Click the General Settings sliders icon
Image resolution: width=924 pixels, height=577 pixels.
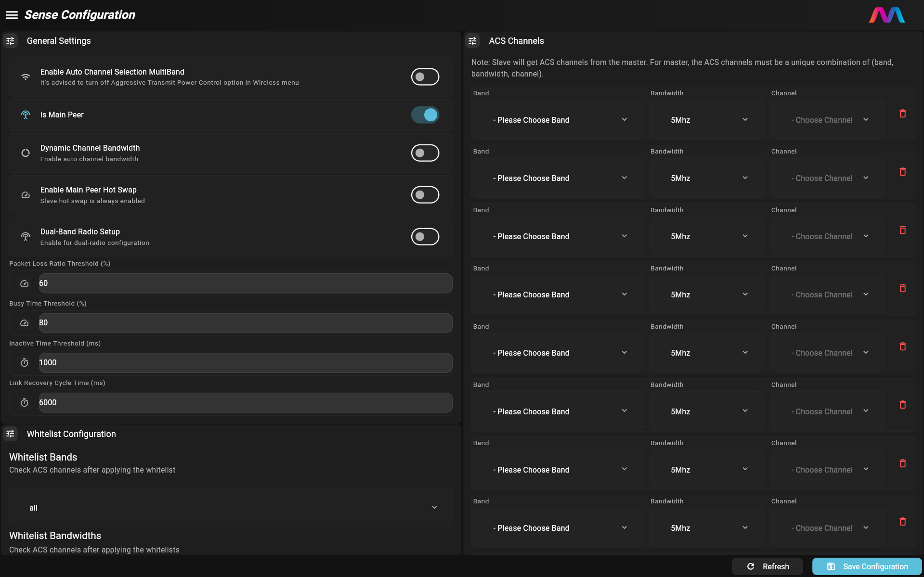[10, 41]
